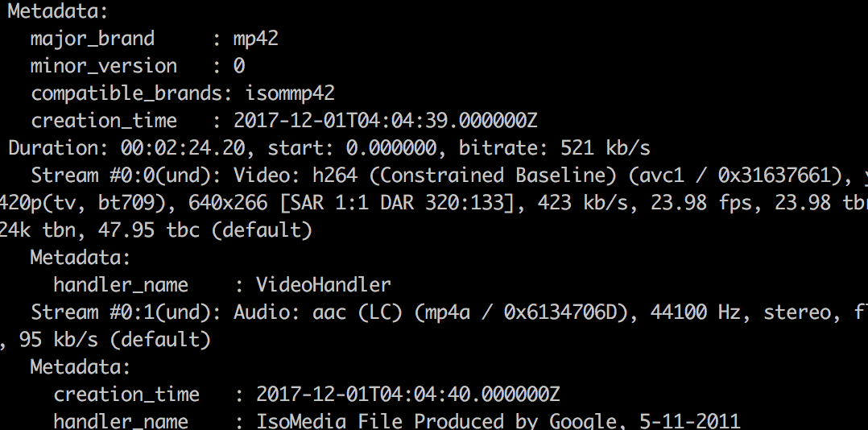Screen dimensions: 868x430
Task: Click the 23.98 fps frame rate text
Action: coord(701,203)
